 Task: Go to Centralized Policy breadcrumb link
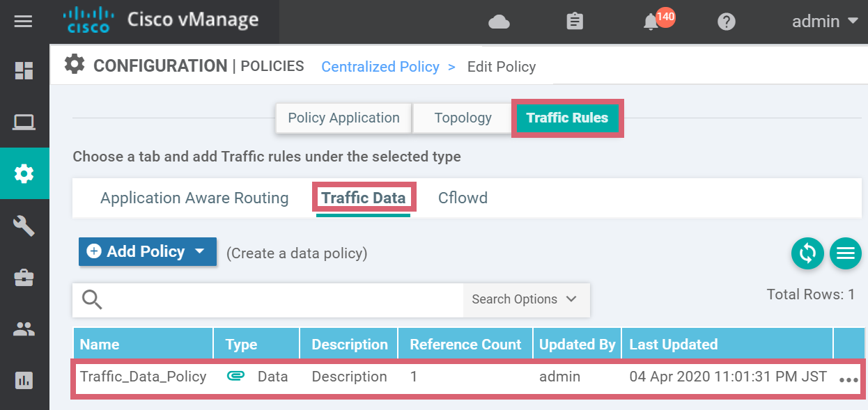[380, 67]
